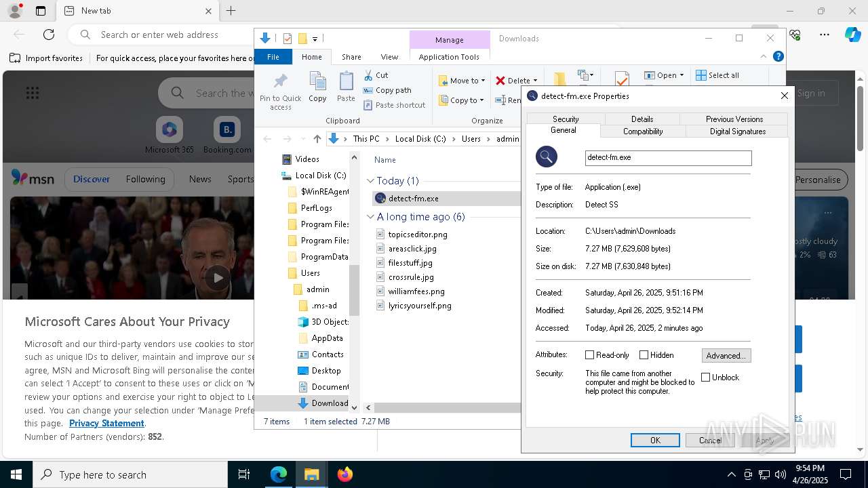Click OK in Properties dialog

coord(655,441)
